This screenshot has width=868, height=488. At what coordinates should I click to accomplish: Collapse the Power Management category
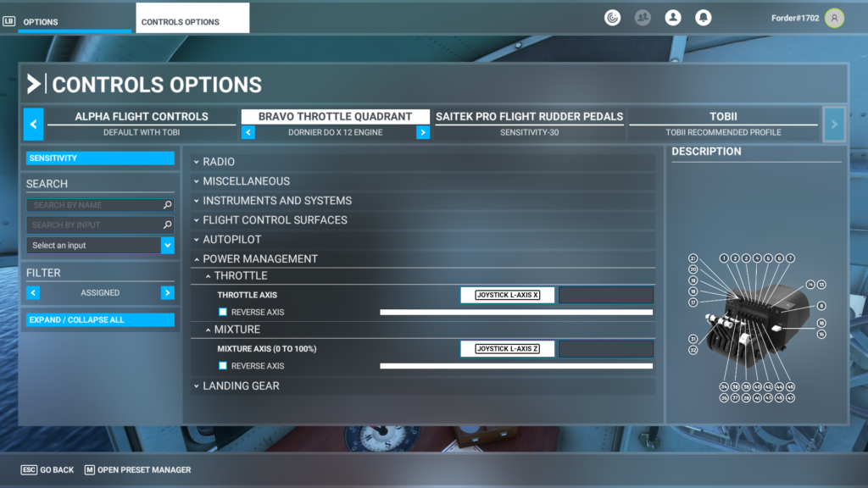423,258
